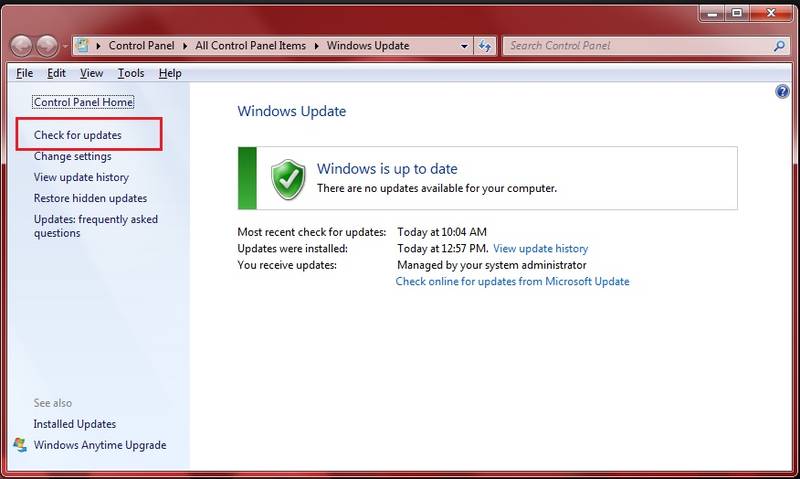Open Windows Anytime Upgrade link
Viewport: 800px width, 479px height.
[100, 445]
